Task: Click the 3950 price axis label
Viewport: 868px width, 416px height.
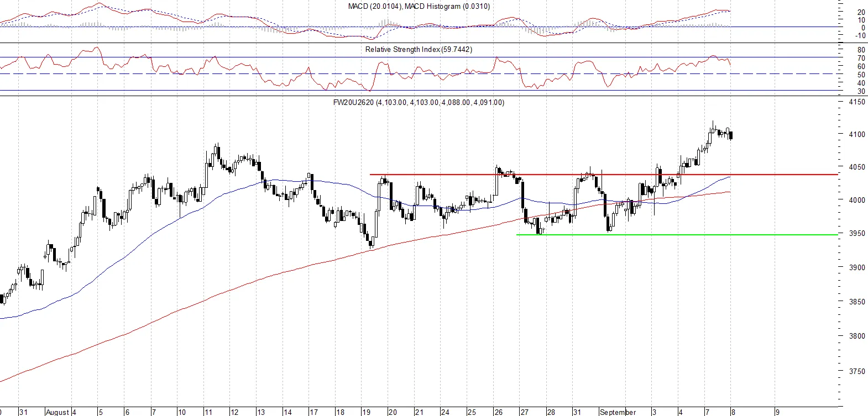Action: [x=857, y=233]
